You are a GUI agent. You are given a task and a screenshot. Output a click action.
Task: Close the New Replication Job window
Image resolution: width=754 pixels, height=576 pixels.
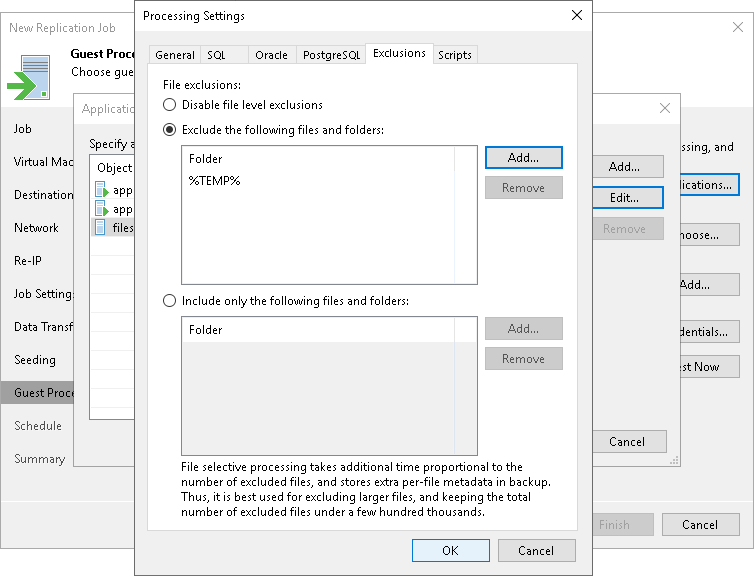click(738, 27)
